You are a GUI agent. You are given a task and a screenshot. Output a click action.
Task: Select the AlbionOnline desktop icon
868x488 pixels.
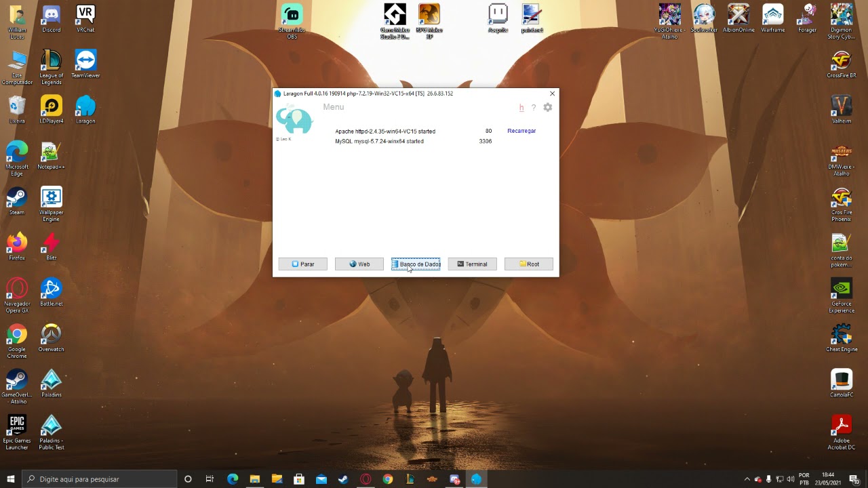click(x=738, y=19)
